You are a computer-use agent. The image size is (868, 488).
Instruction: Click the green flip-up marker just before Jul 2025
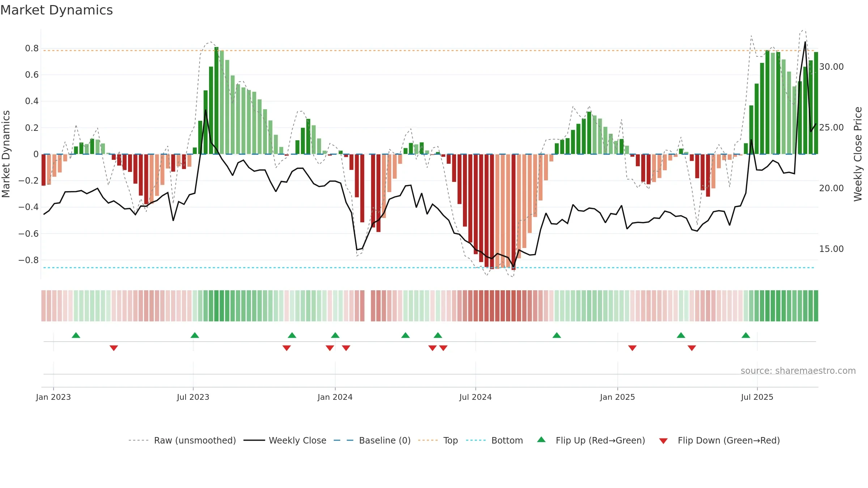(x=746, y=335)
